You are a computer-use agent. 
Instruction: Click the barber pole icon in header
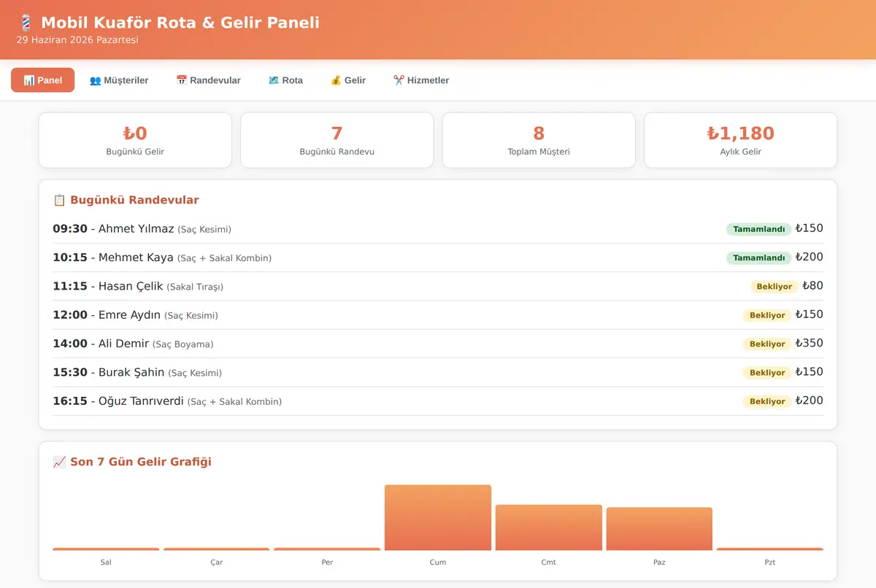(26, 23)
